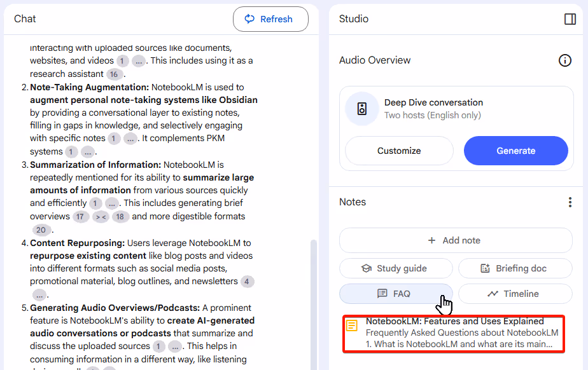Expand the ellipsis citations after 'websites, and videos'
Screen dimensions: 588x370
pos(138,61)
